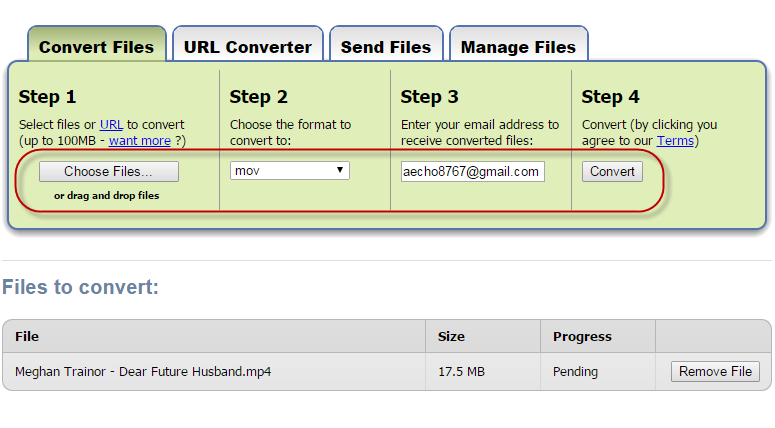
Task: Click the Size column header
Action: (x=451, y=336)
